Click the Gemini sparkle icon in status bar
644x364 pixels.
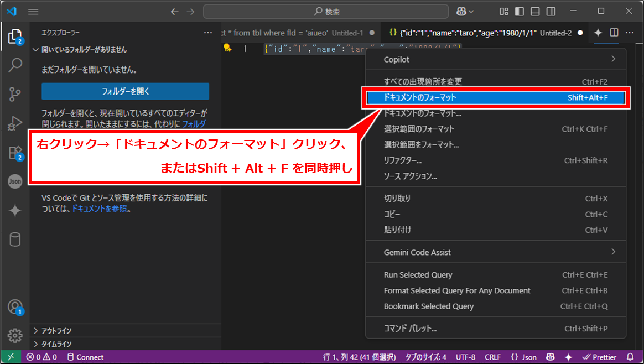(568, 357)
